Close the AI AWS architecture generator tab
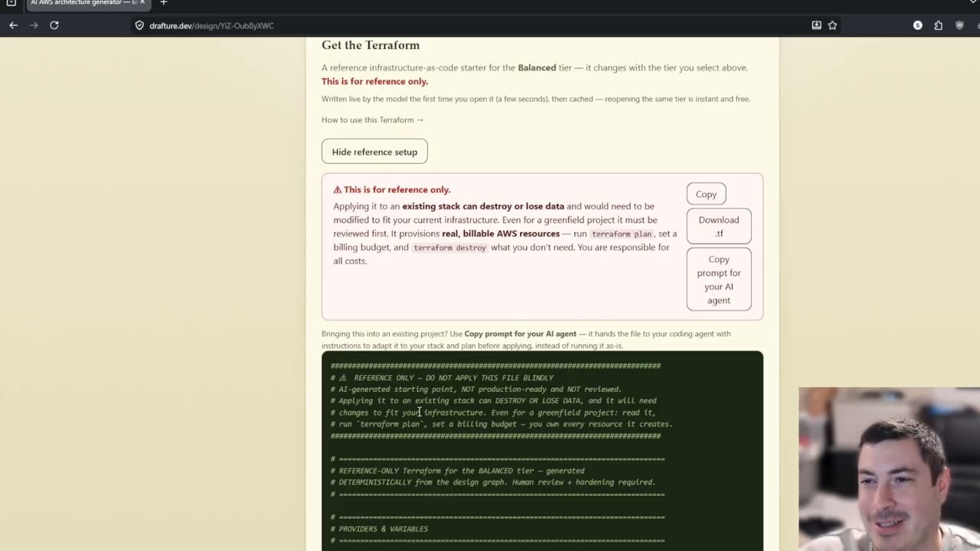Screen dimensions: 980x551 [142, 3]
